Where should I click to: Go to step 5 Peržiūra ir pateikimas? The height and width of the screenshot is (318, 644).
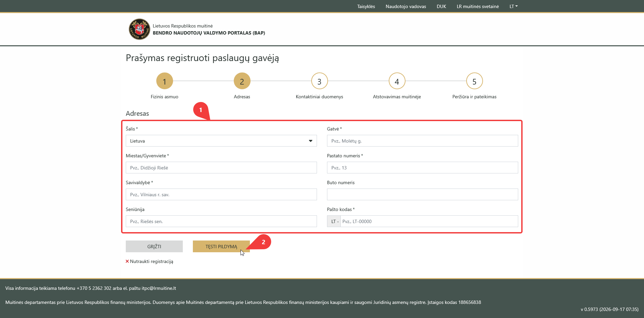point(474,81)
